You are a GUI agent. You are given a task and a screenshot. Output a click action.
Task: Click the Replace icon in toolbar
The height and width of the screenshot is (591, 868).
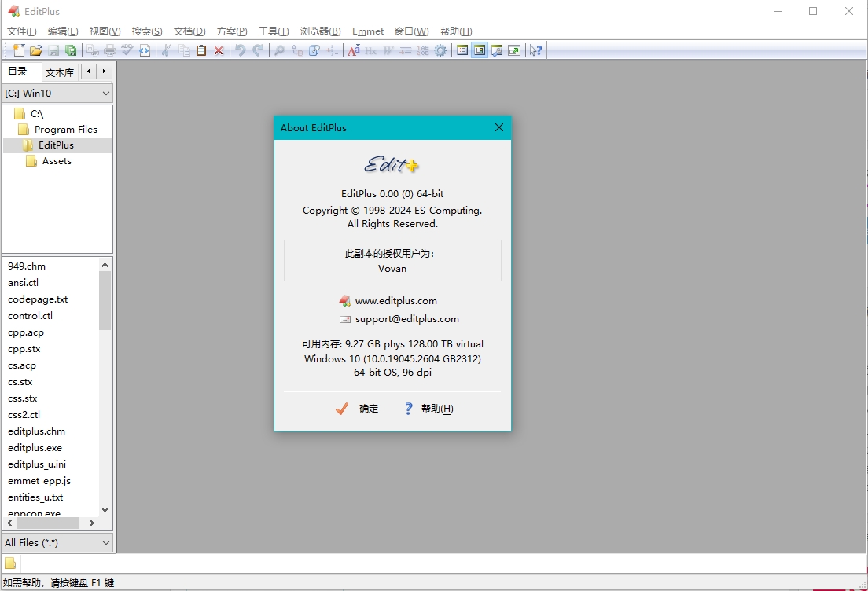297,50
